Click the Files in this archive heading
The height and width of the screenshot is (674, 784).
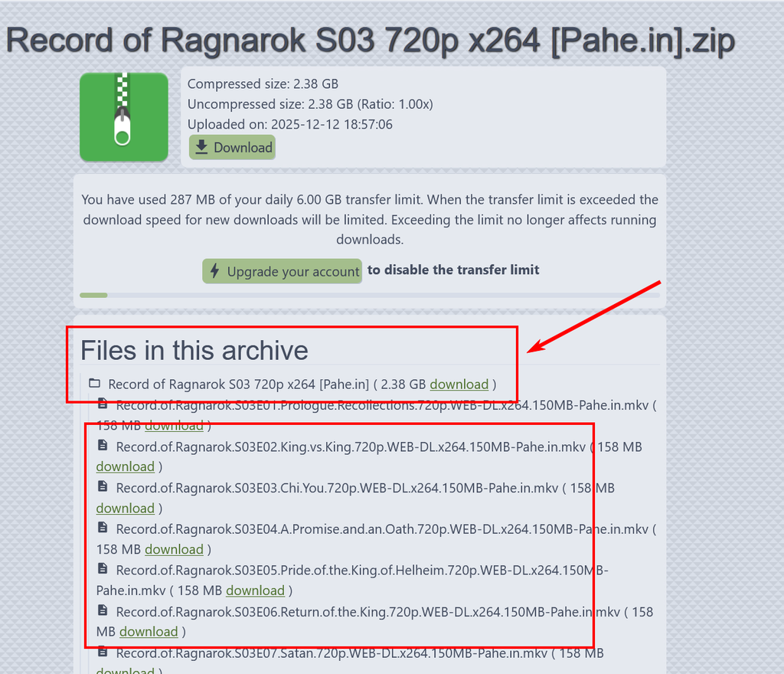point(194,350)
